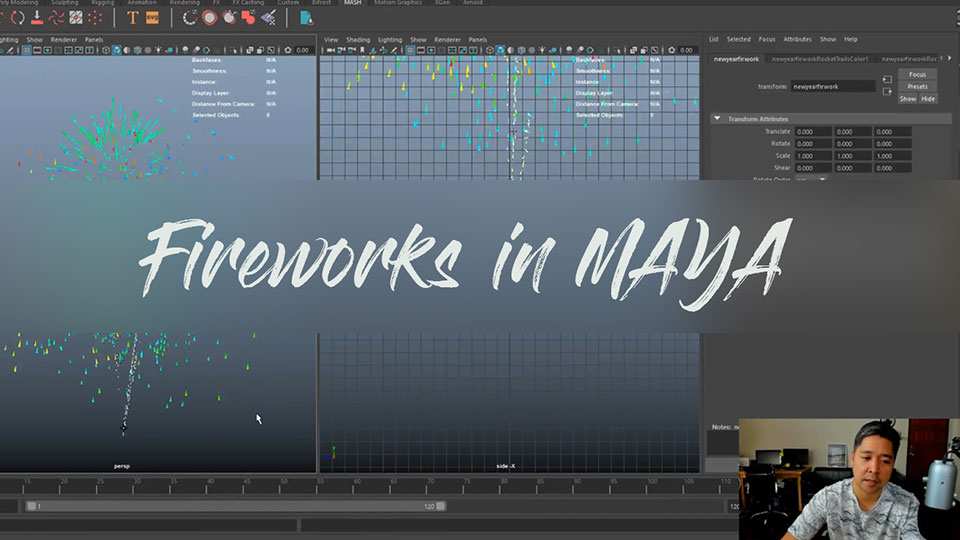
Task: Toggle smooth shade all in the side-X panel toolbar
Action: point(500,50)
